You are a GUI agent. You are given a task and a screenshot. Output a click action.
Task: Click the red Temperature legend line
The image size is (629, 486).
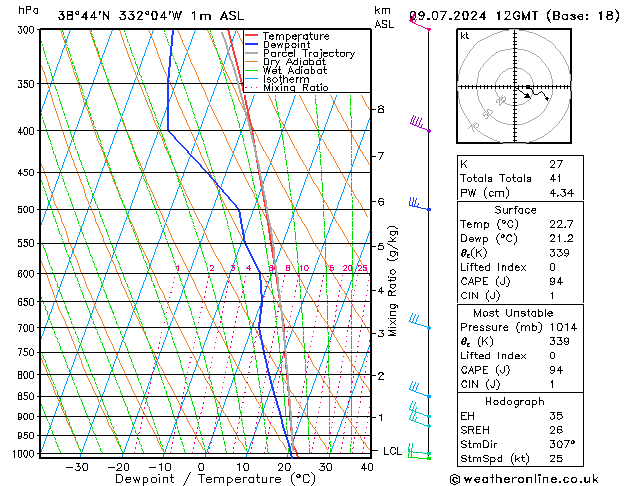(252, 36)
